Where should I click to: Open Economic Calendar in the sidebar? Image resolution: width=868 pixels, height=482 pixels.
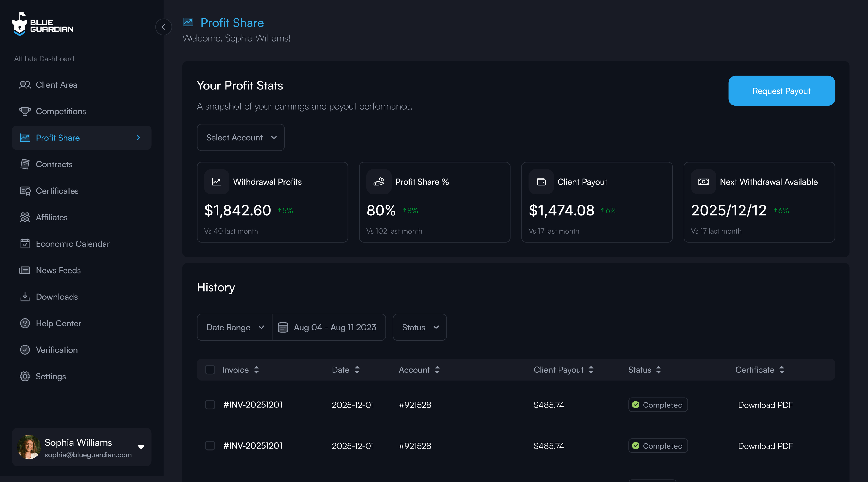pyautogui.click(x=82, y=244)
